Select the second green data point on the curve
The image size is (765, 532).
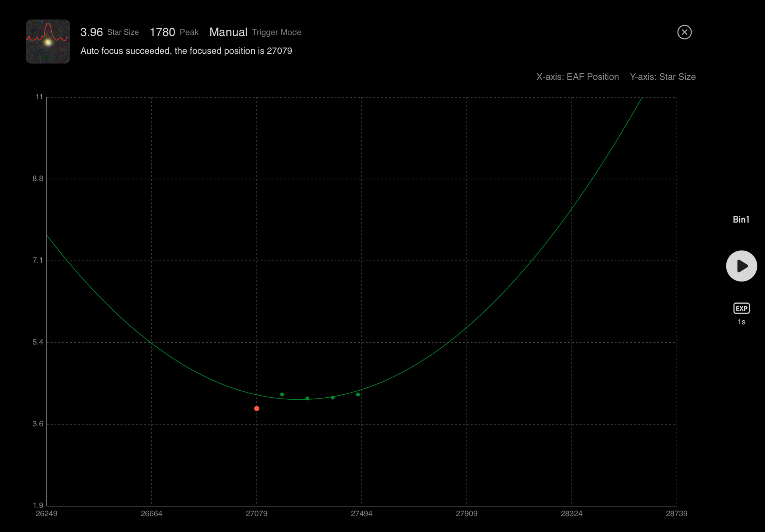click(x=307, y=399)
